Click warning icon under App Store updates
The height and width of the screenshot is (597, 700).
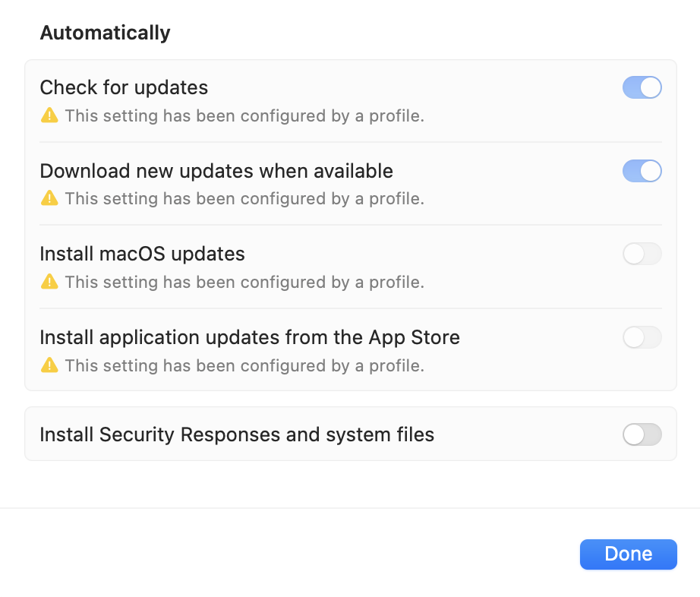pyautogui.click(x=49, y=365)
